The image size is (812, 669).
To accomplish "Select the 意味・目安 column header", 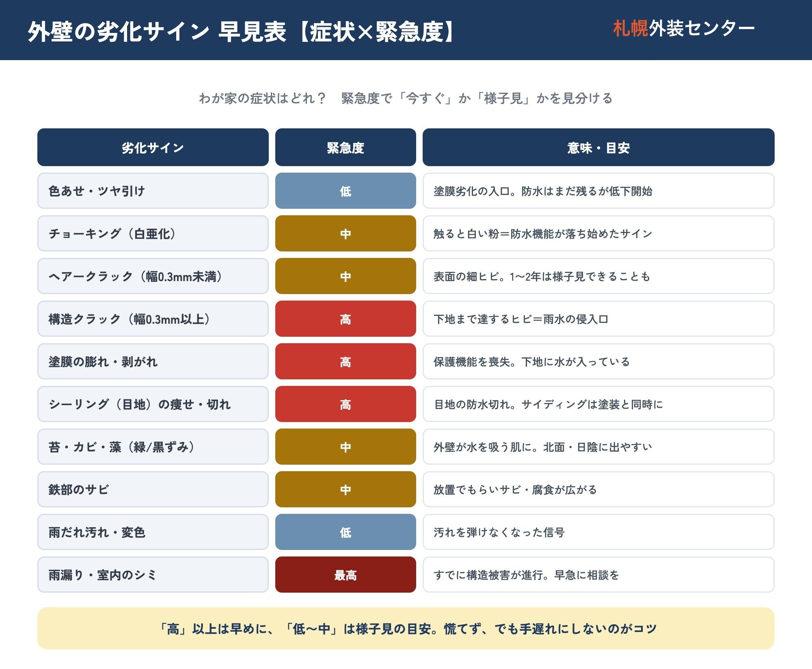I will click(x=598, y=147).
